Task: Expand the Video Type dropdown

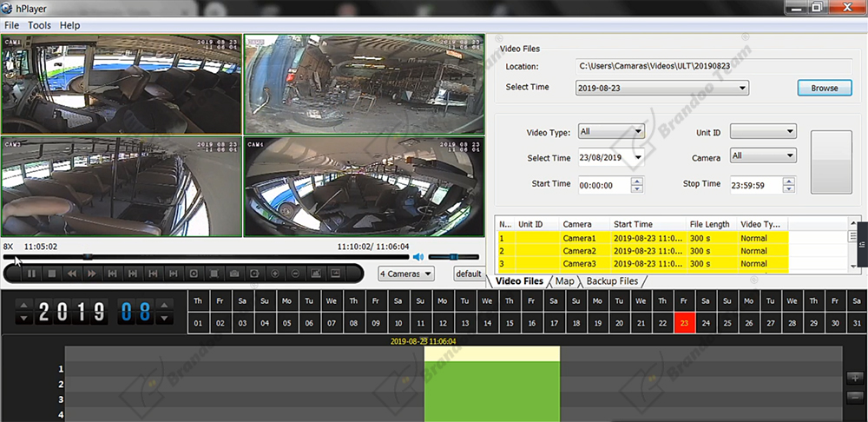Action: click(x=611, y=132)
